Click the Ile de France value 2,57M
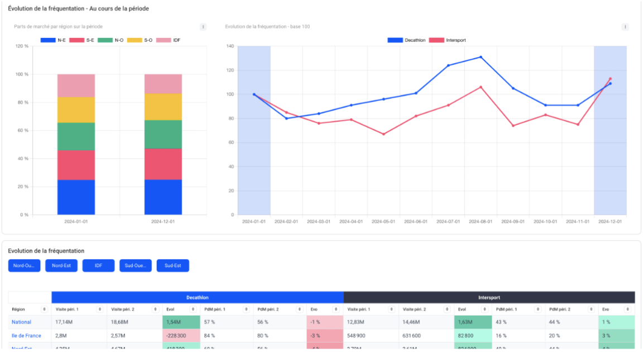Screen dimensions: 644x352 click(x=134, y=336)
